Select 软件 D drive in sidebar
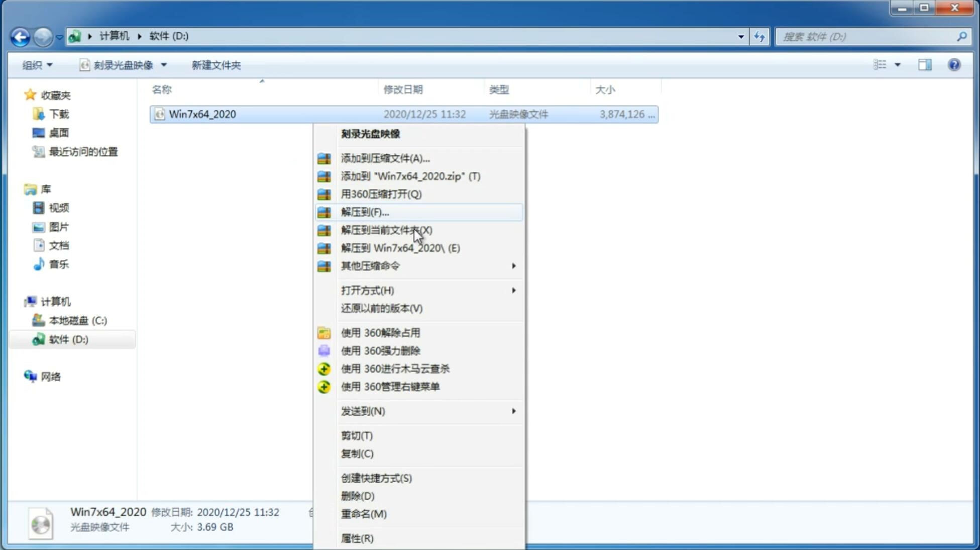Image resolution: width=980 pixels, height=550 pixels. click(67, 339)
